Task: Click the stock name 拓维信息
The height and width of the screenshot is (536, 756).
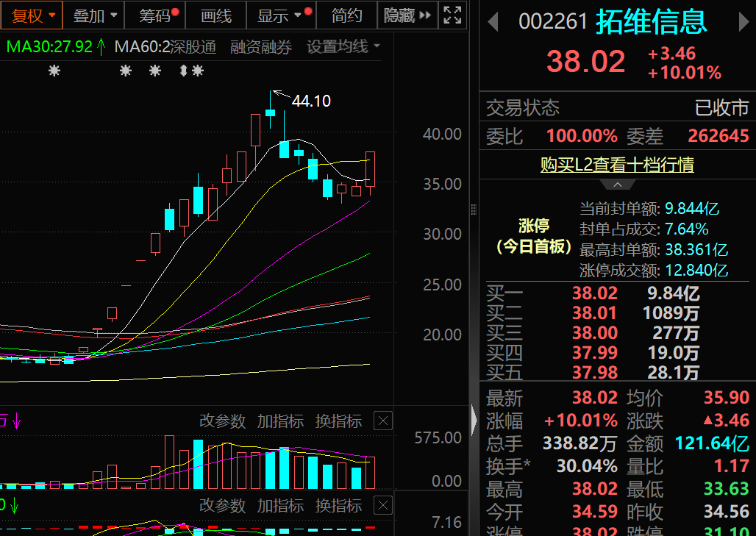Action: click(x=652, y=22)
